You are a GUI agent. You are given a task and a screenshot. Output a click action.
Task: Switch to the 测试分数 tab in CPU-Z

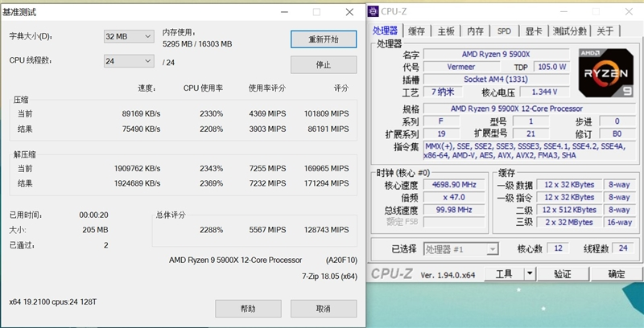pos(569,31)
